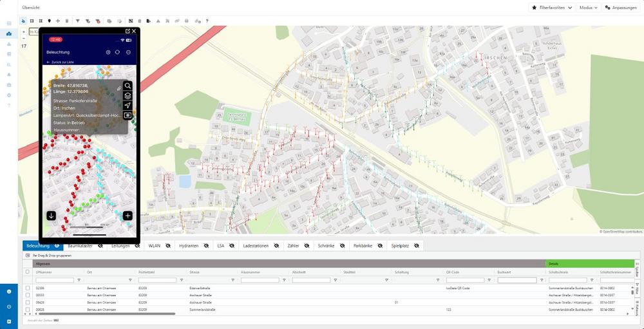Image resolution: width=644 pixels, height=329 pixels.
Task: Click the search magnifier in the phone overlay
Action: point(128,86)
